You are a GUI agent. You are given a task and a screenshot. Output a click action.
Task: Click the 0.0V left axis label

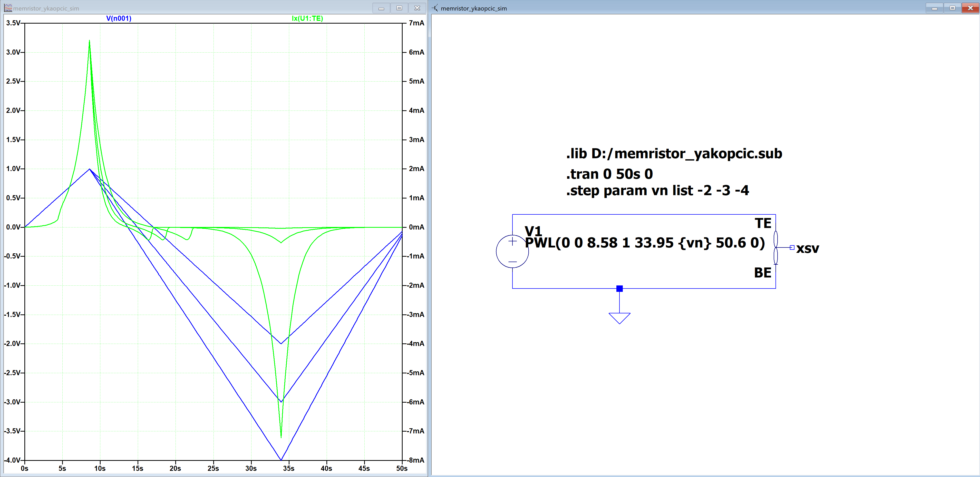[13, 227]
